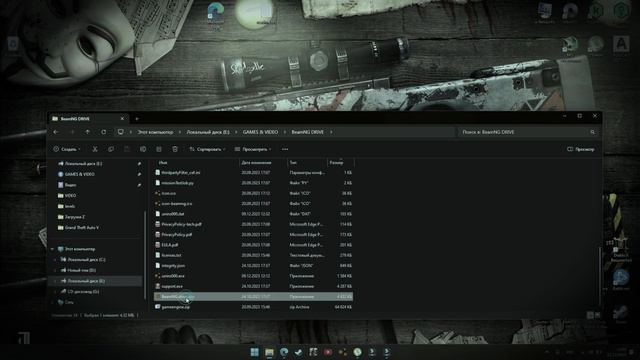640x360 pixels.
Task: Open the Создать dropdown
Action: point(67,149)
